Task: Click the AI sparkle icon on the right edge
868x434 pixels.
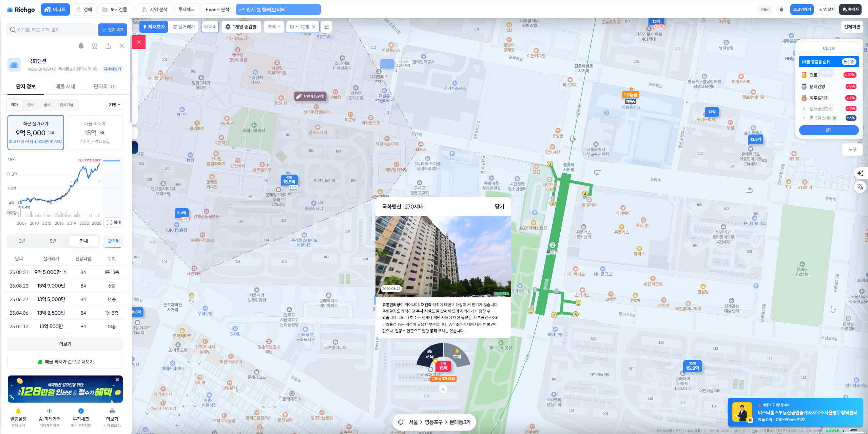Action: 860,173
